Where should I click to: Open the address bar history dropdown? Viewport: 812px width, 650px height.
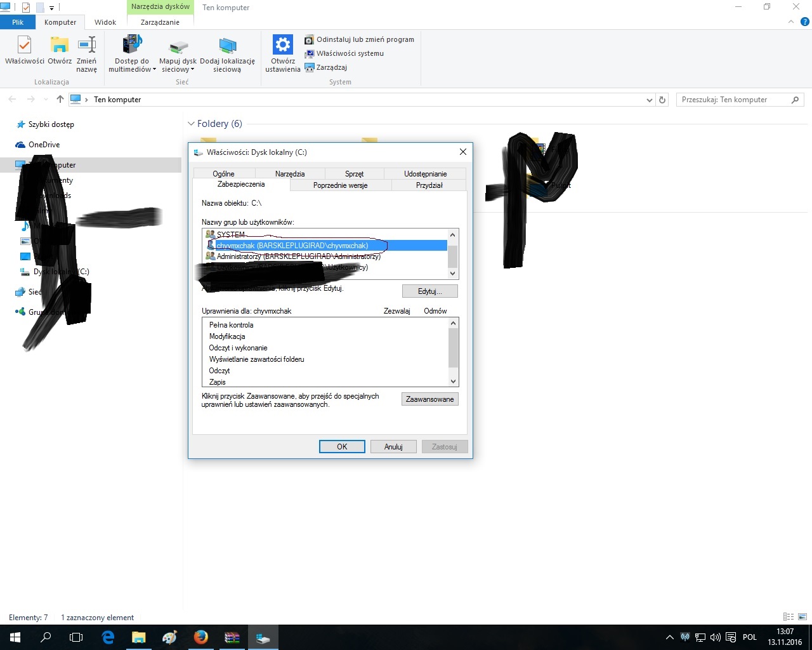(649, 100)
